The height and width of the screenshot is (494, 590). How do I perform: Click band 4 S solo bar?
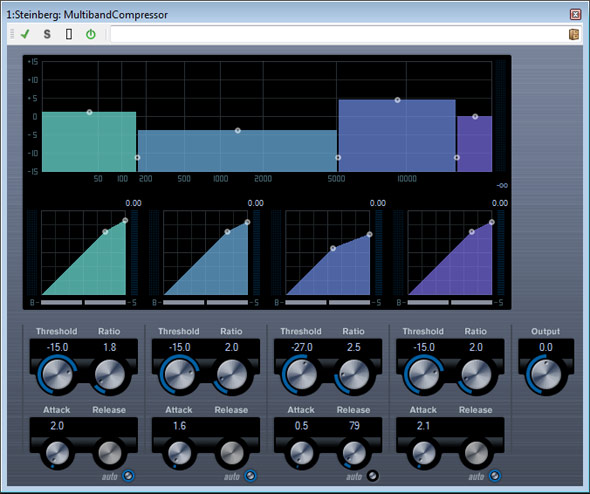coord(472,302)
